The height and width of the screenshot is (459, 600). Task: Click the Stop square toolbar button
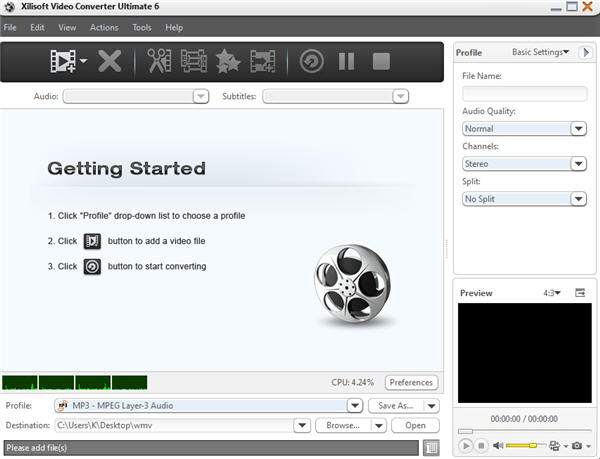pyautogui.click(x=381, y=61)
